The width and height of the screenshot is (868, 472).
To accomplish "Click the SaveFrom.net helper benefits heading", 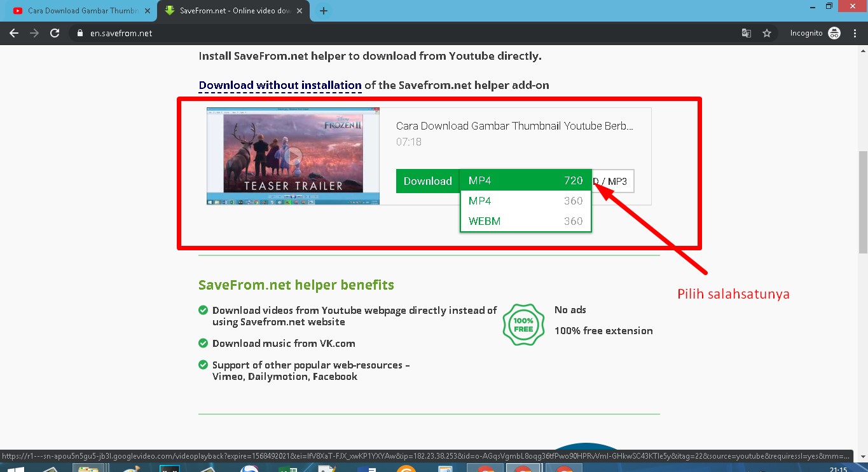I will pos(296,285).
